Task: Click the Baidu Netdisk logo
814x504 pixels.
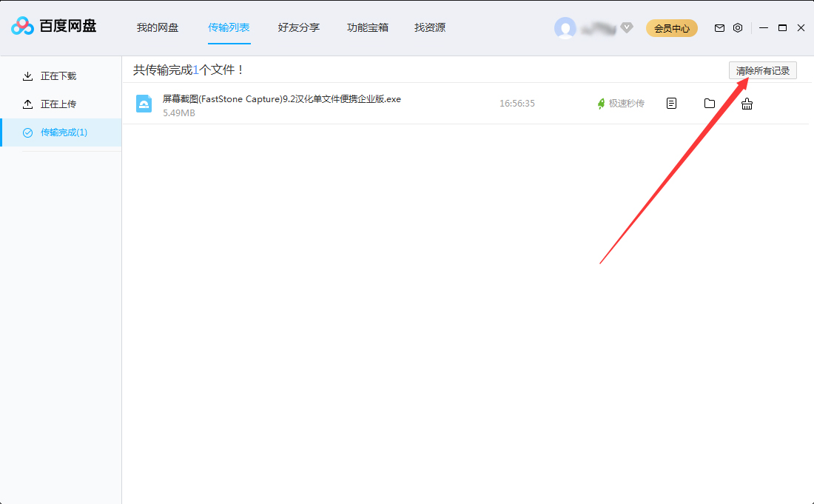Action: 22,25
